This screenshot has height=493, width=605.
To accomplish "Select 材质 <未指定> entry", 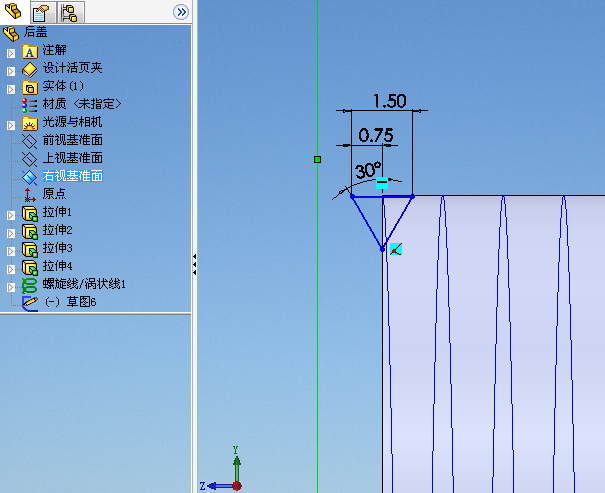I will [82, 104].
